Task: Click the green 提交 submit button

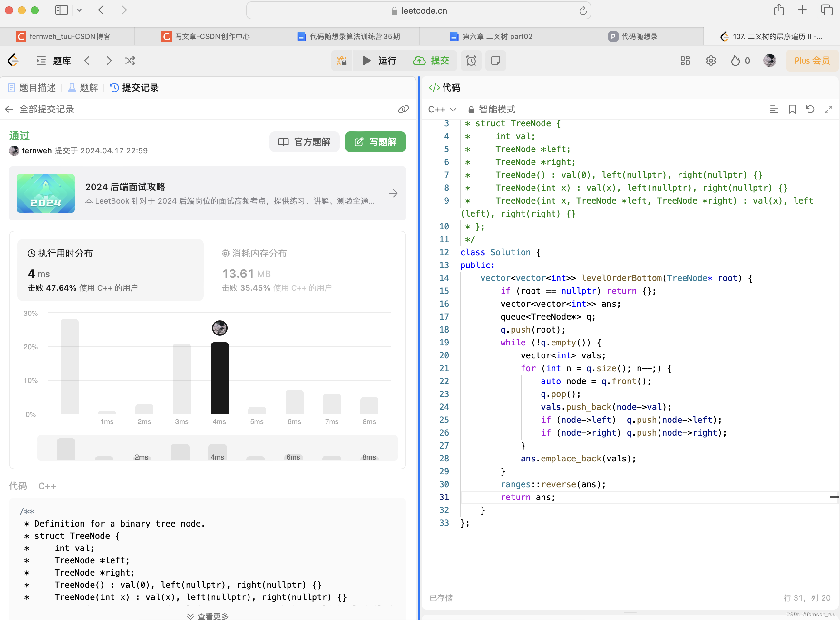Action: [431, 61]
